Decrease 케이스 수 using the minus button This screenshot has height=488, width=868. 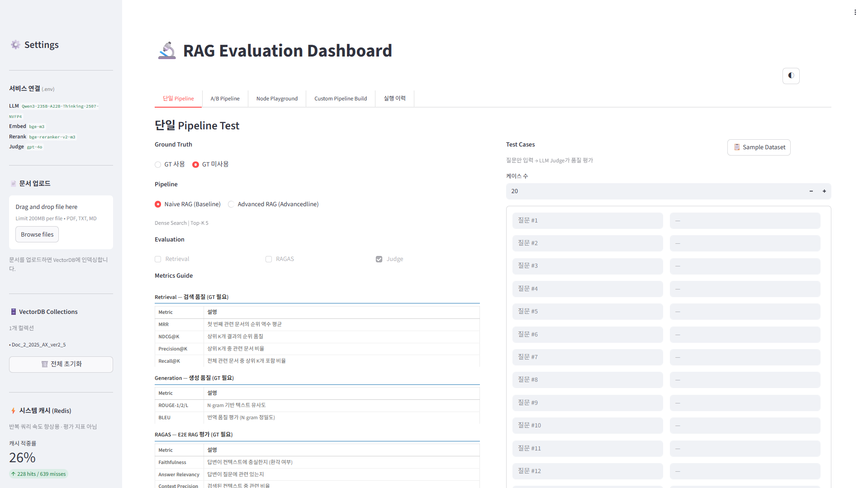pos(811,191)
